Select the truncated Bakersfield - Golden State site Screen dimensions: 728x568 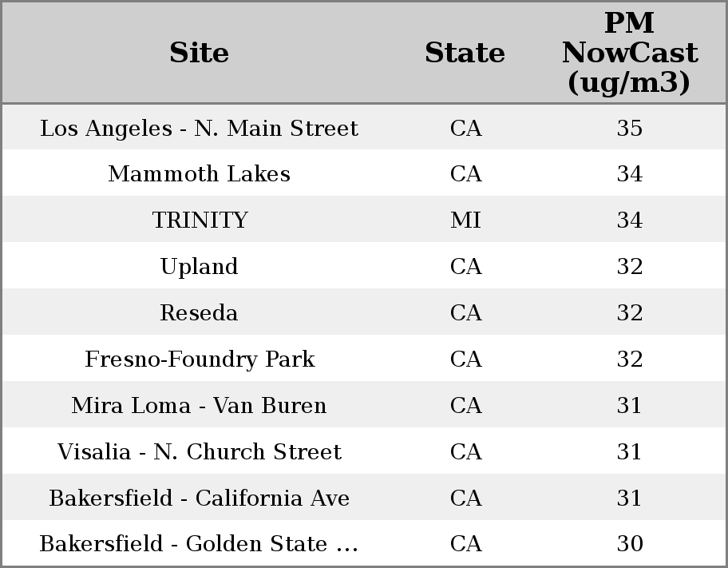(200, 544)
